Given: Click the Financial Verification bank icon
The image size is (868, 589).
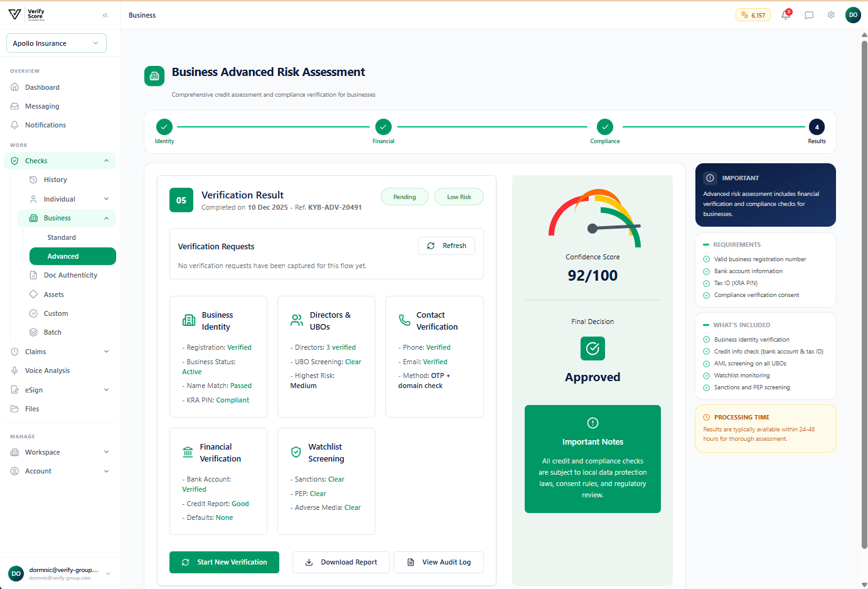Looking at the screenshot, I should (188, 452).
